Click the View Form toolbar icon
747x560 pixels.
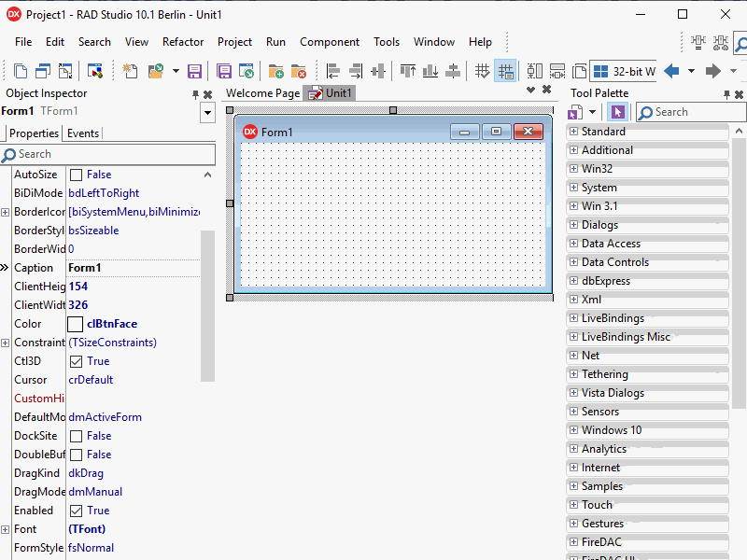coord(43,72)
